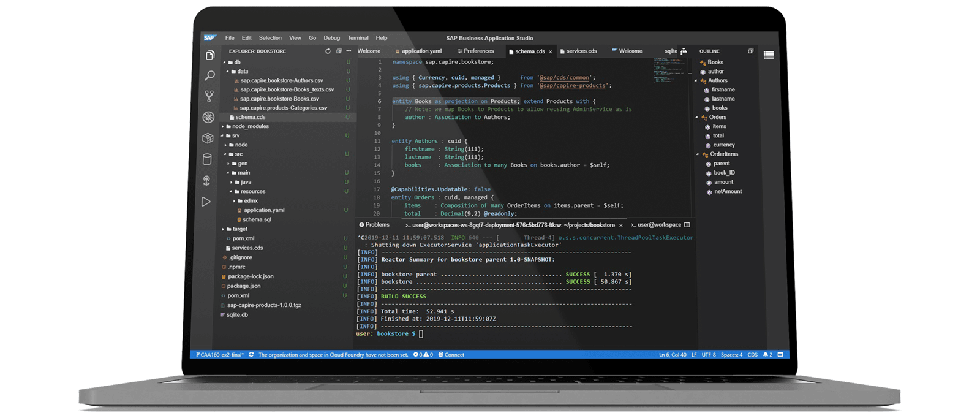Switch to the services.cds tab
The height and width of the screenshot is (418, 980).
click(x=578, y=51)
